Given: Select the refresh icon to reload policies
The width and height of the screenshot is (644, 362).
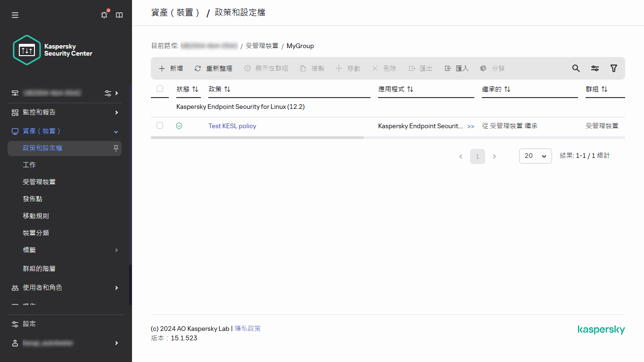Looking at the screenshot, I should tap(198, 68).
